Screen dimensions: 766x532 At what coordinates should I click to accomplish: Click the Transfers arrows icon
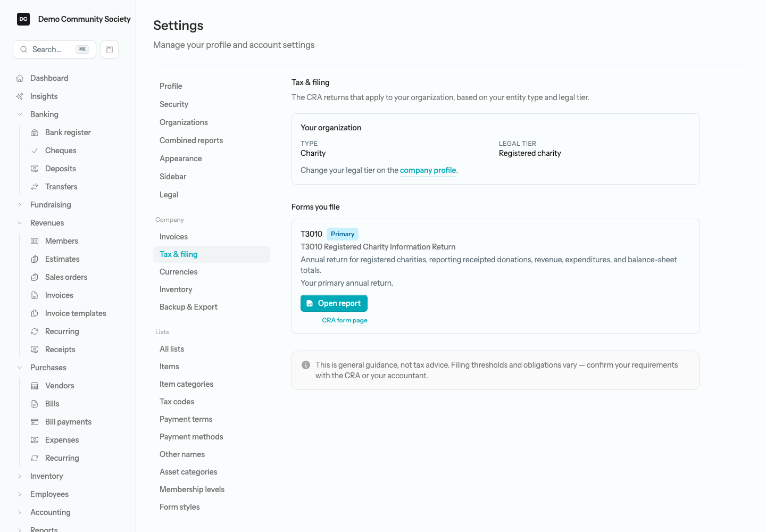[x=35, y=187]
